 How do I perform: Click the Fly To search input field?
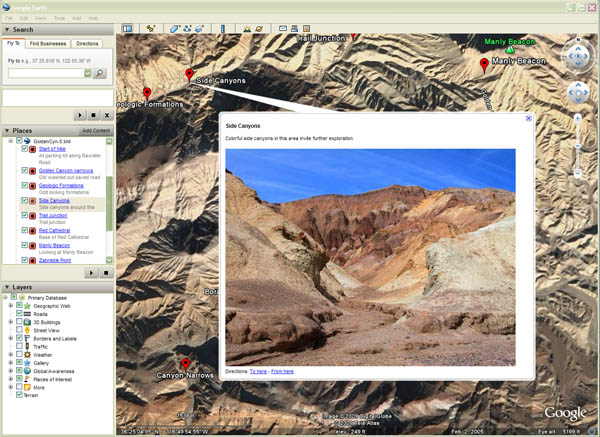coord(46,73)
